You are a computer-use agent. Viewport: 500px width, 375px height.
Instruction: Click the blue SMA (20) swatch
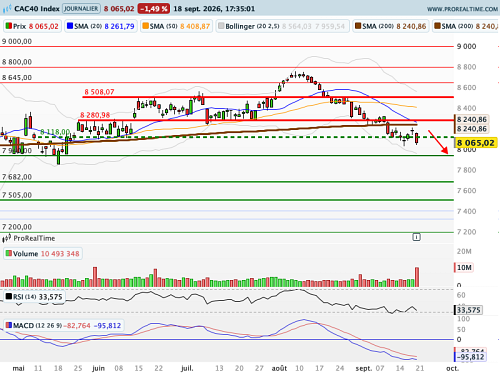pyautogui.click(x=70, y=26)
